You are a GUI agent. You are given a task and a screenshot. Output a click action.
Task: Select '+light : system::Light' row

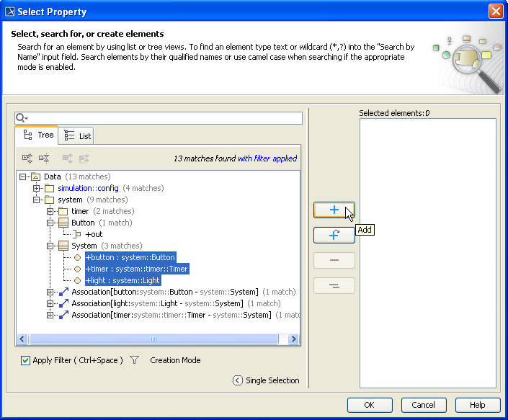coord(122,280)
